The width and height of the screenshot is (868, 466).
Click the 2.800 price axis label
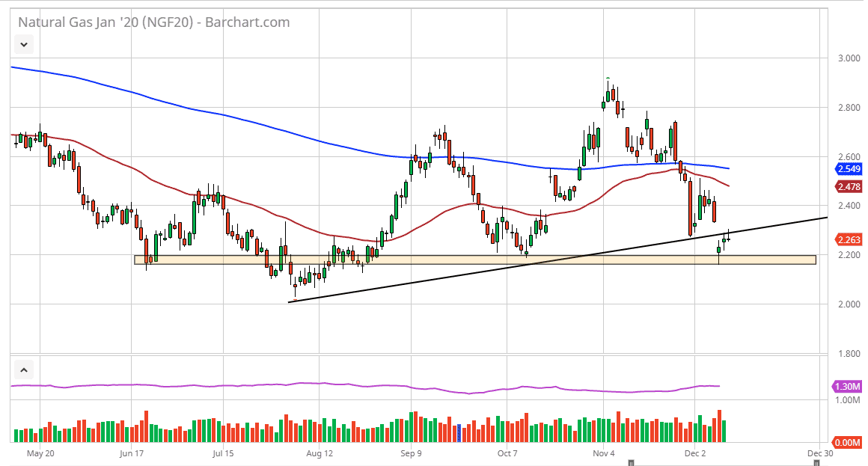(849, 108)
